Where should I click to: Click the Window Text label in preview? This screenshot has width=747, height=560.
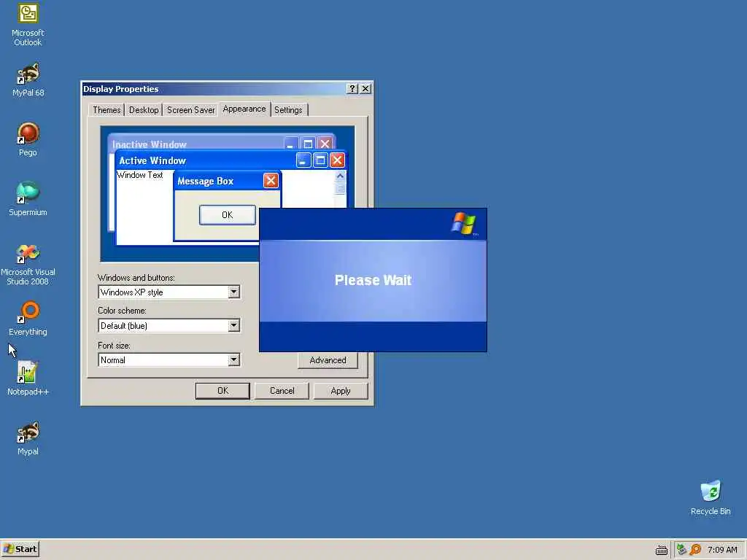[139, 175]
